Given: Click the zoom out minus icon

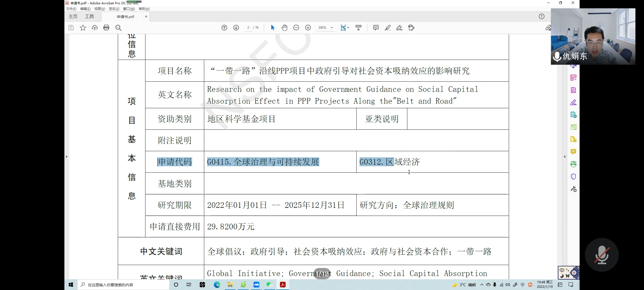Looking at the screenshot, I should [296, 28].
